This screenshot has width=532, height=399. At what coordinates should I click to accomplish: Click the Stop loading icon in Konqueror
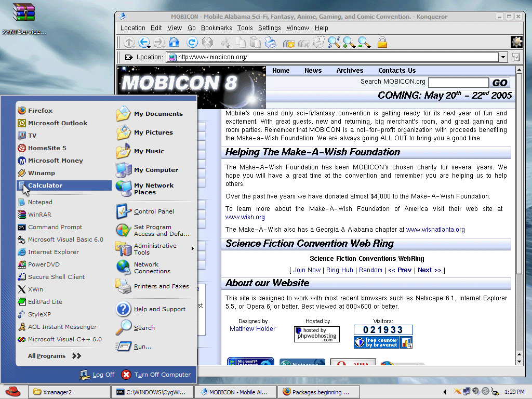pyautogui.click(x=207, y=43)
